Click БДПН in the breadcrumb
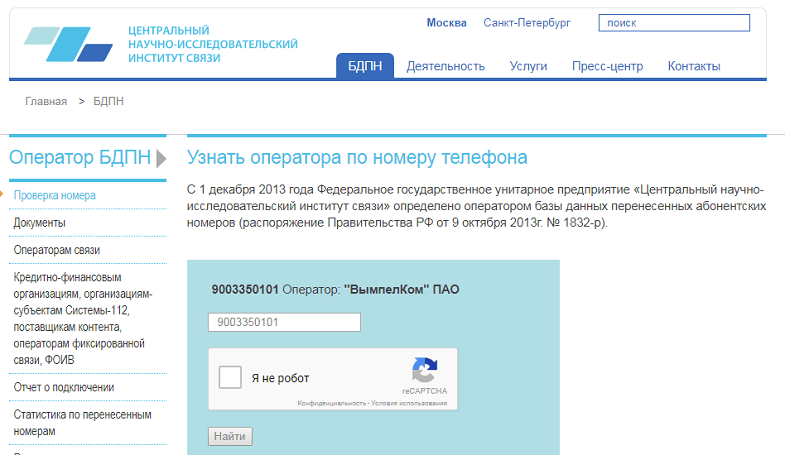The image size is (785, 455). 108,101
